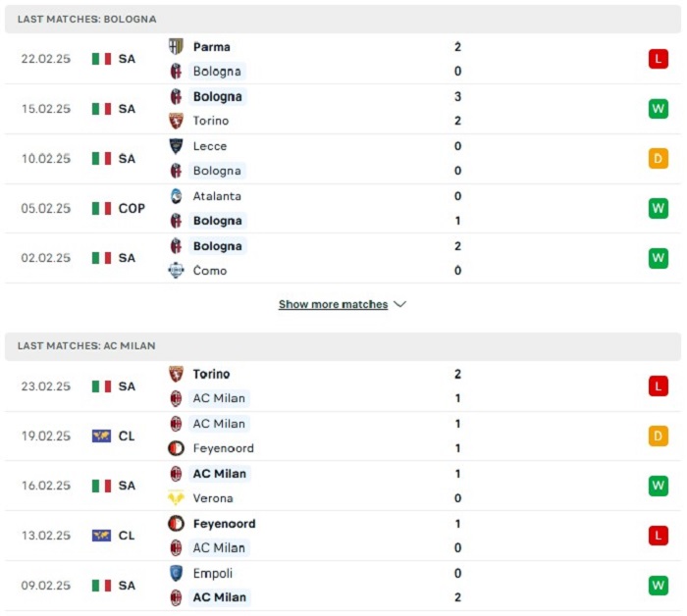Click the green W badge for Empoli match
The image size is (687, 616).
click(659, 585)
